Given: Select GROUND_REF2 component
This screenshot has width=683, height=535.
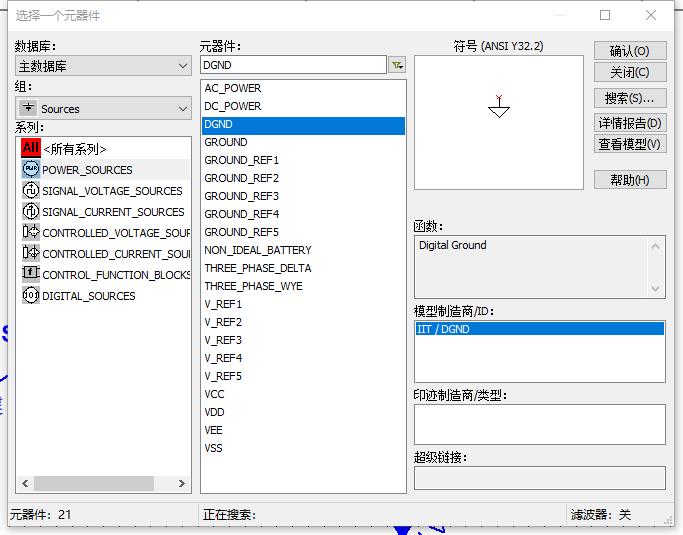Looking at the screenshot, I should (x=303, y=178).
